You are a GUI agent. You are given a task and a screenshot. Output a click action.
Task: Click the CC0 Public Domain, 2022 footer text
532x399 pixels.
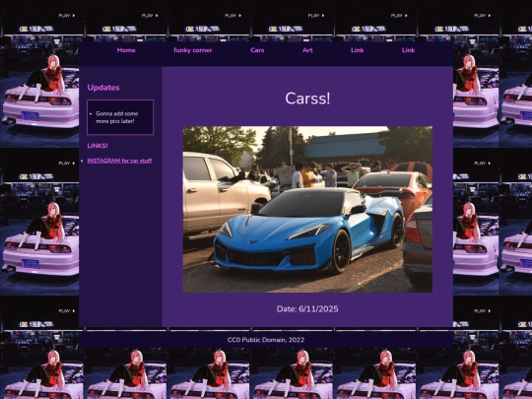pyautogui.click(x=266, y=340)
